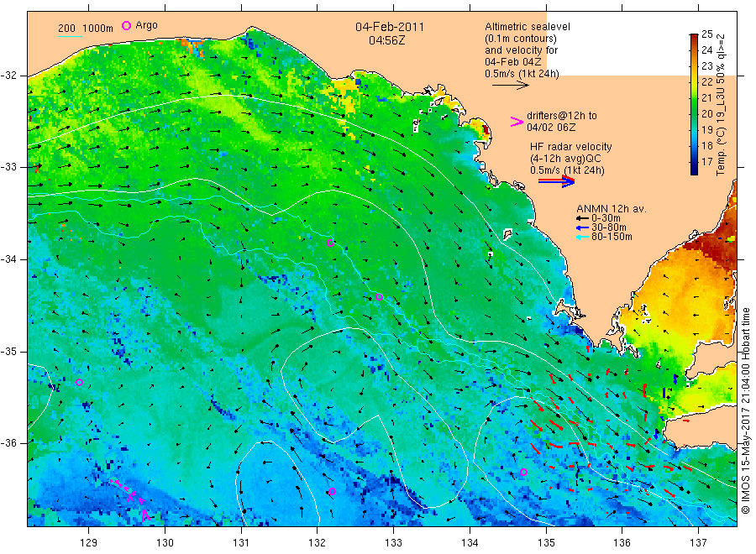Click longitude axis label 134

(x=470, y=543)
